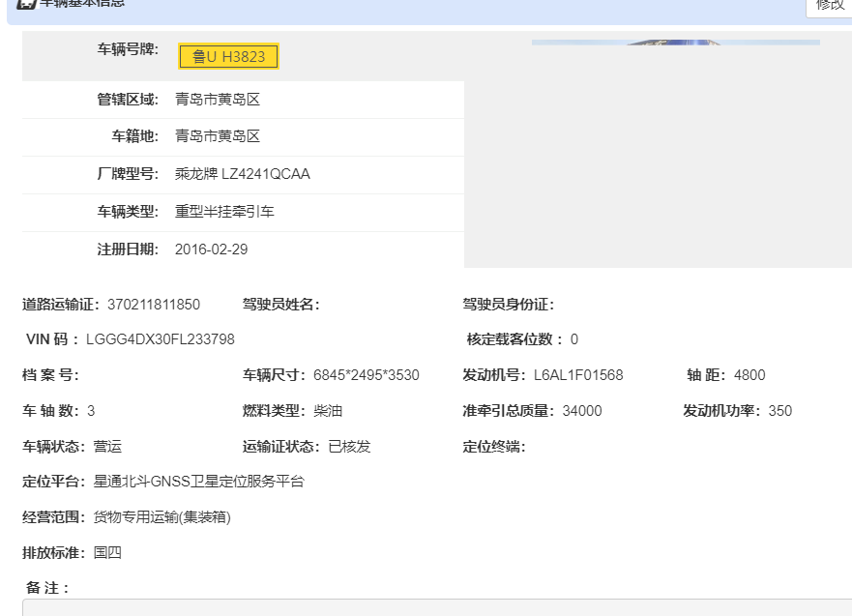The width and height of the screenshot is (852, 616).
Task: Open the vehicle photo thumbnail
Action: 675,43
